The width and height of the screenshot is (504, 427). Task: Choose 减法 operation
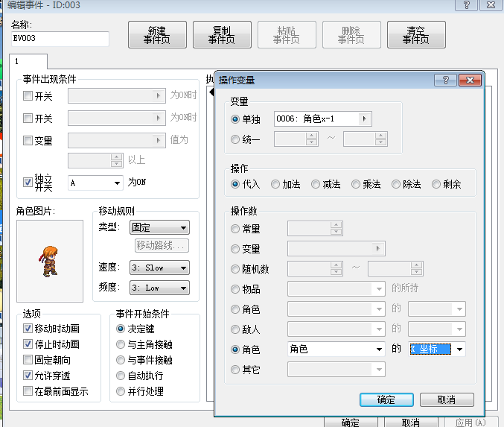point(316,184)
